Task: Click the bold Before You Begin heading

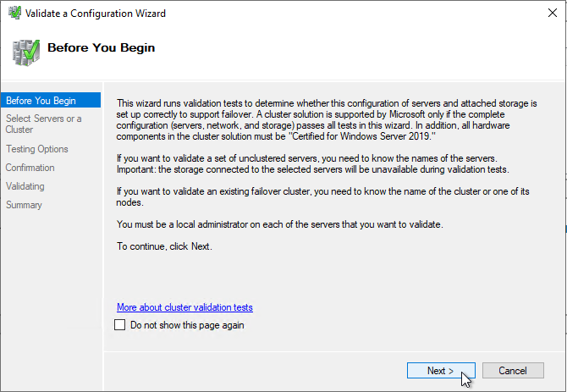Action: (101, 48)
